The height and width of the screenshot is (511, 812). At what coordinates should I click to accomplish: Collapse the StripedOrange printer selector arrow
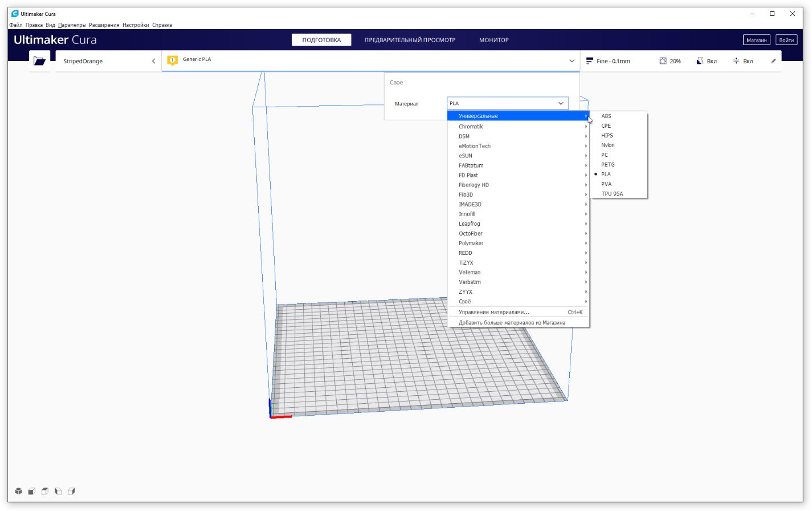point(153,61)
